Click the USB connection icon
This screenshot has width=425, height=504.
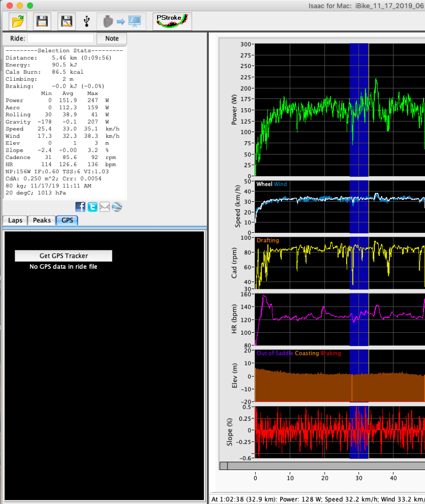coord(87,21)
